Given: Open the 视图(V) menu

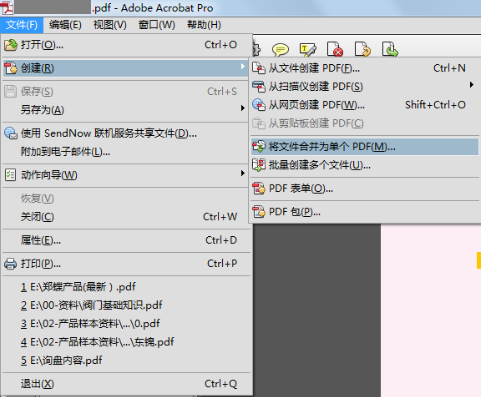Looking at the screenshot, I should tap(110, 25).
